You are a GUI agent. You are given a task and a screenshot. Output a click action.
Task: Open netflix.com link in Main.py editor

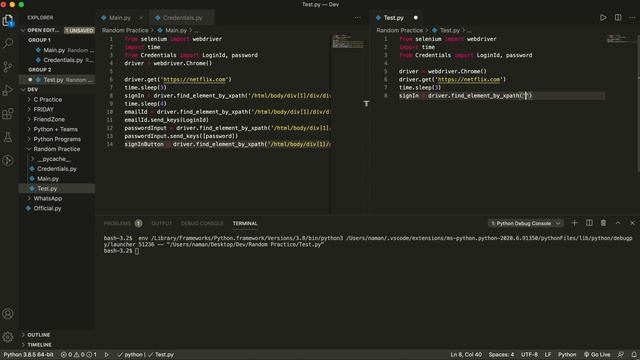[x=194, y=80]
